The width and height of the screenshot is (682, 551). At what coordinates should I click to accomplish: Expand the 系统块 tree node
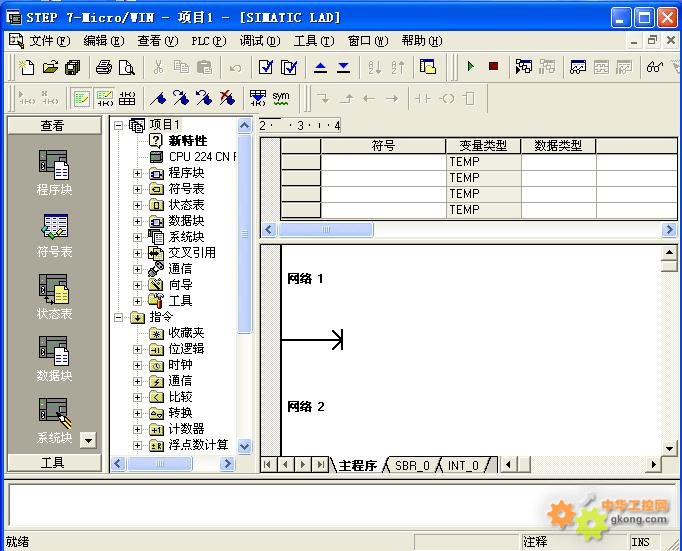click(x=137, y=237)
